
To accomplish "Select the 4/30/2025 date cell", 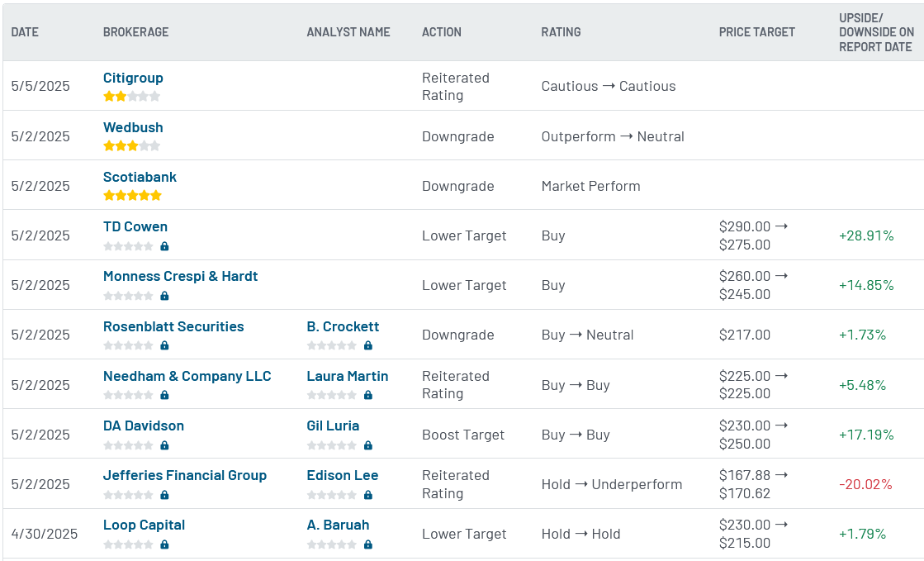I will coord(45,534).
